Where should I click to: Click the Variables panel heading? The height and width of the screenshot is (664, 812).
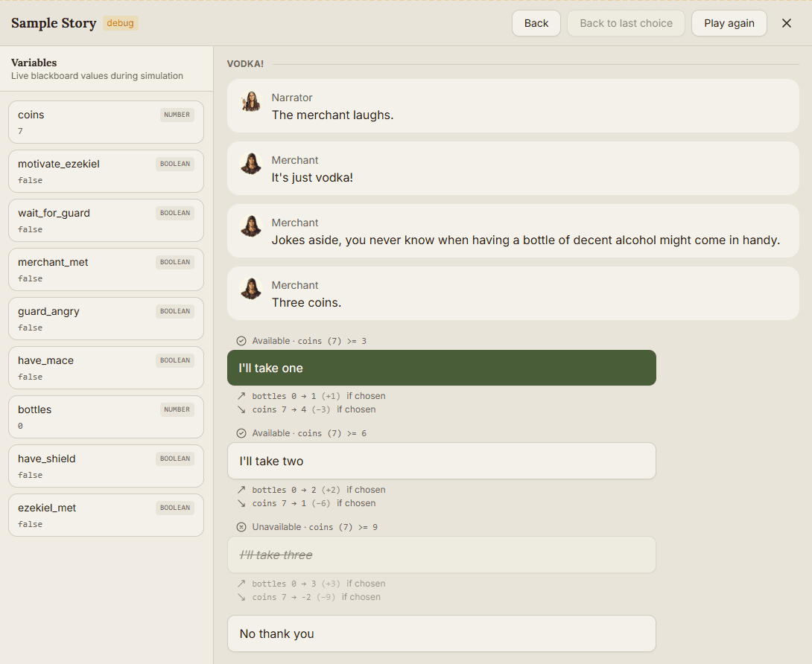[x=34, y=63]
